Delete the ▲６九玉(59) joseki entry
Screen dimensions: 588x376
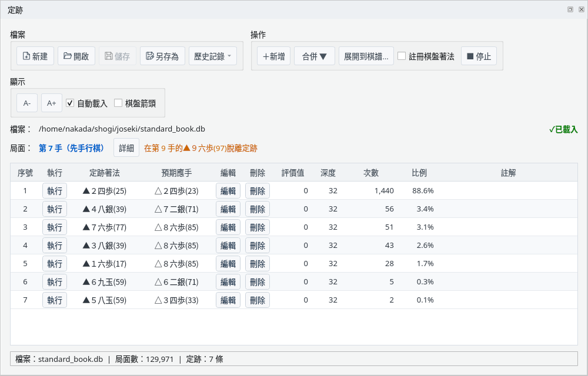[x=258, y=281]
